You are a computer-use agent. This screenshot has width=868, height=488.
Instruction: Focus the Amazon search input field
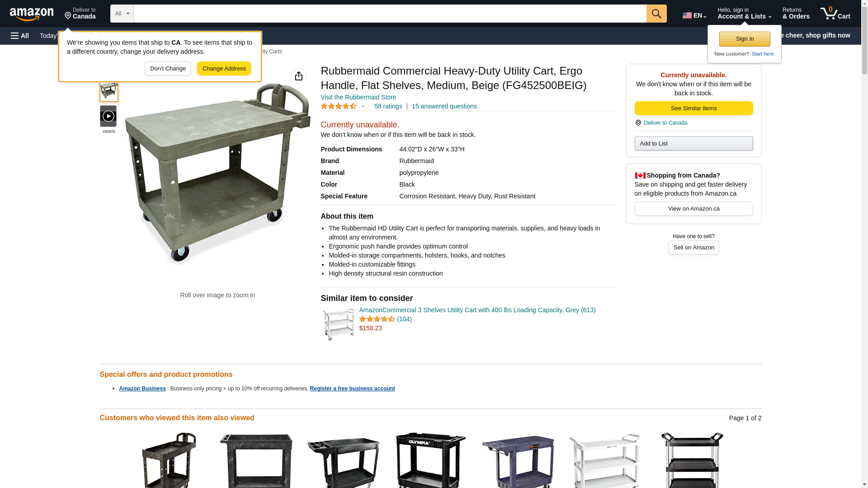(390, 14)
